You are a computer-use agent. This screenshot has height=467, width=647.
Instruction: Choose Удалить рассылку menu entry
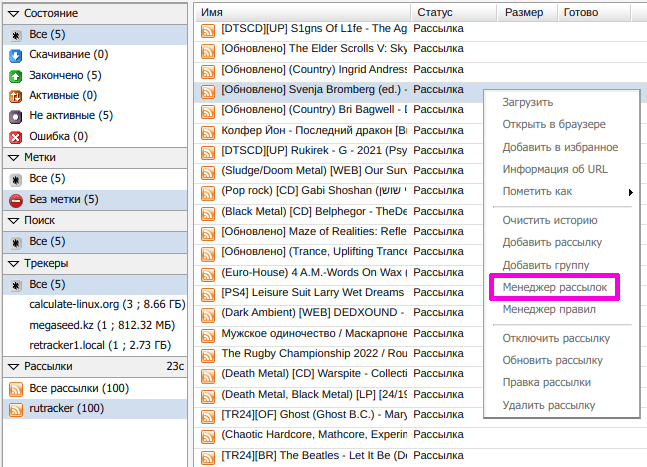point(548,405)
